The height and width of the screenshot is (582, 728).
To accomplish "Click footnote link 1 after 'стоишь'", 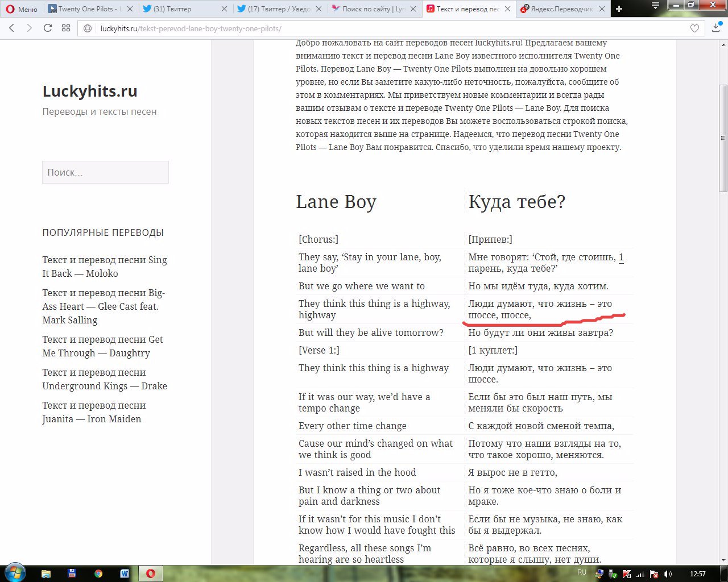I will click(x=621, y=257).
